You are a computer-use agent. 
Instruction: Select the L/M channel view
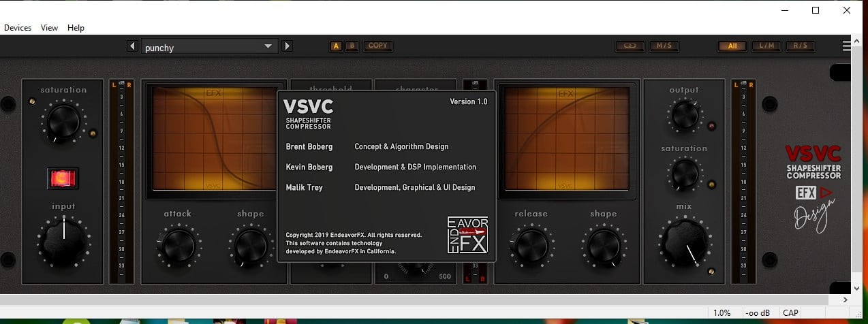[766, 46]
